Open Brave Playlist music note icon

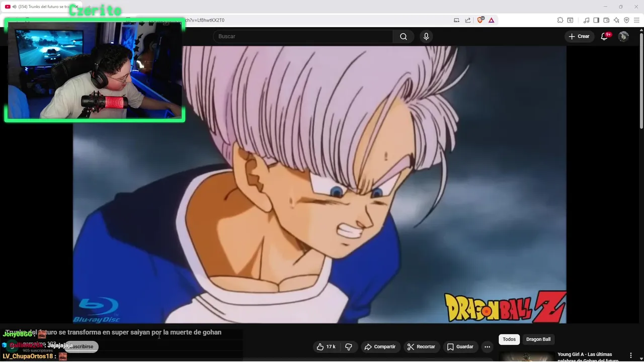pos(586,20)
